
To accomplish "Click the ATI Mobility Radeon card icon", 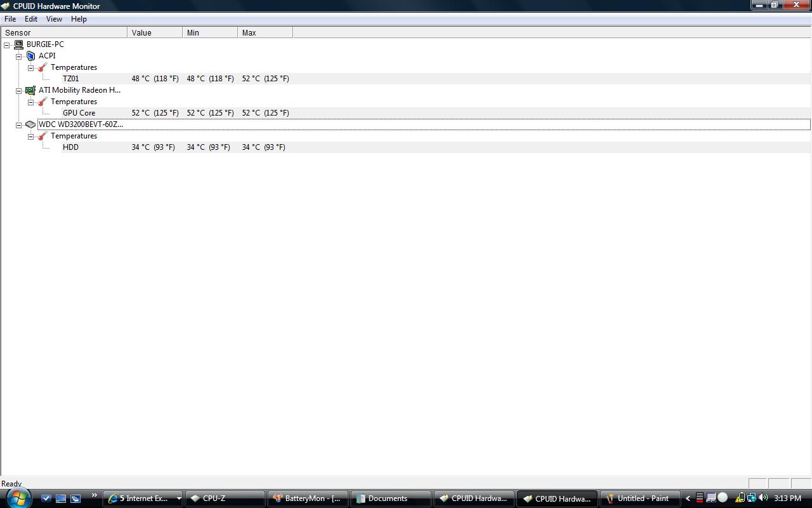I will tap(30, 90).
